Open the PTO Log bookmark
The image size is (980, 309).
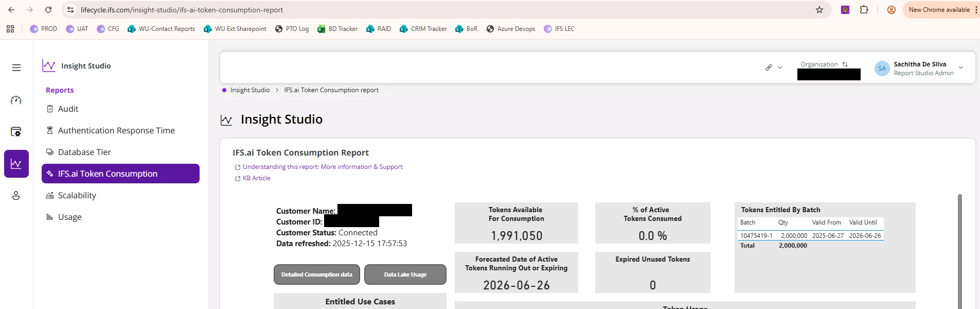292,29
